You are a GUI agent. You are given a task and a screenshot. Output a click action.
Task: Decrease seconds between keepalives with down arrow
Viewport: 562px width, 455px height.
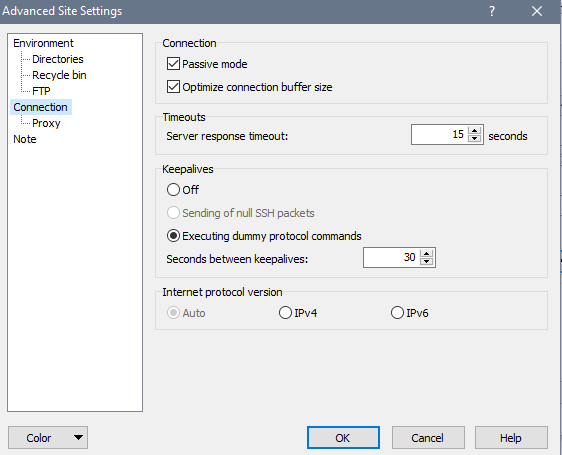coord(427,262)
